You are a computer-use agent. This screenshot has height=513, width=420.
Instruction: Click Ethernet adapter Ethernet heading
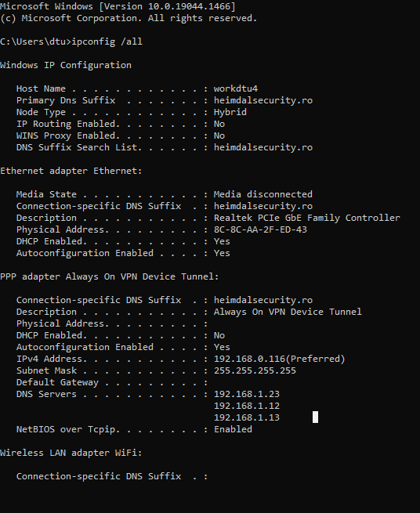point(71,171)
